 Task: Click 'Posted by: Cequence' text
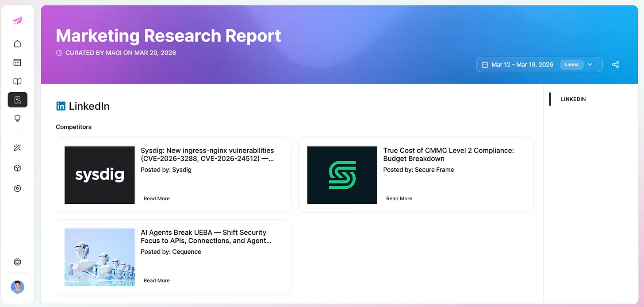tap(171, 252)
